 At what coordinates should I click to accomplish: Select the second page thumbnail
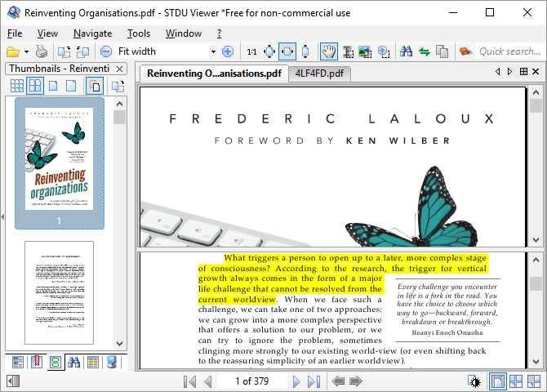point(60,292)
